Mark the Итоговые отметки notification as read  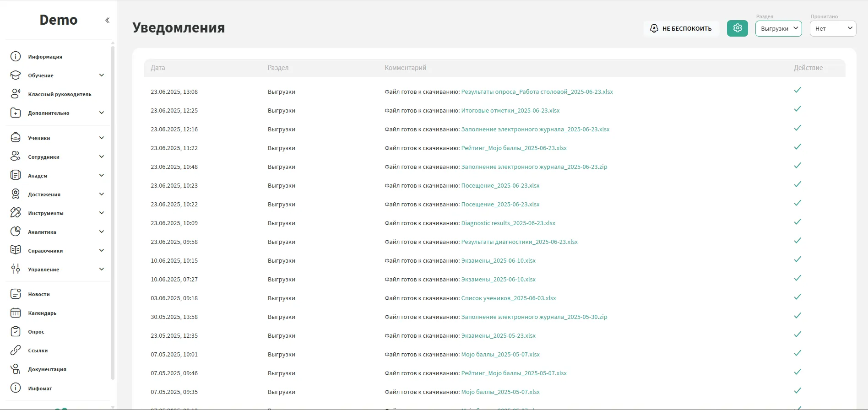[x=797, y=109]
